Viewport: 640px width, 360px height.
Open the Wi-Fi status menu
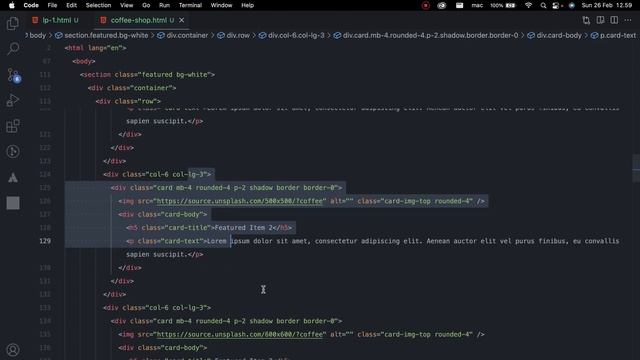click(x=529, y=5)
